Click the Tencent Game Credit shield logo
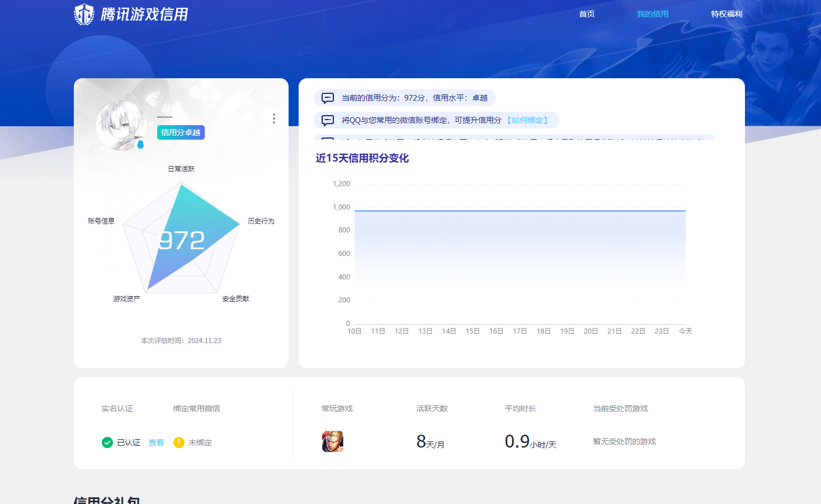 tap(84, 15)
